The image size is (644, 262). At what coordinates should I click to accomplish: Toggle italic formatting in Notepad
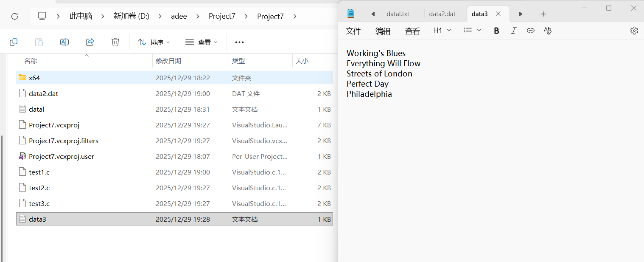pos(513,31)
